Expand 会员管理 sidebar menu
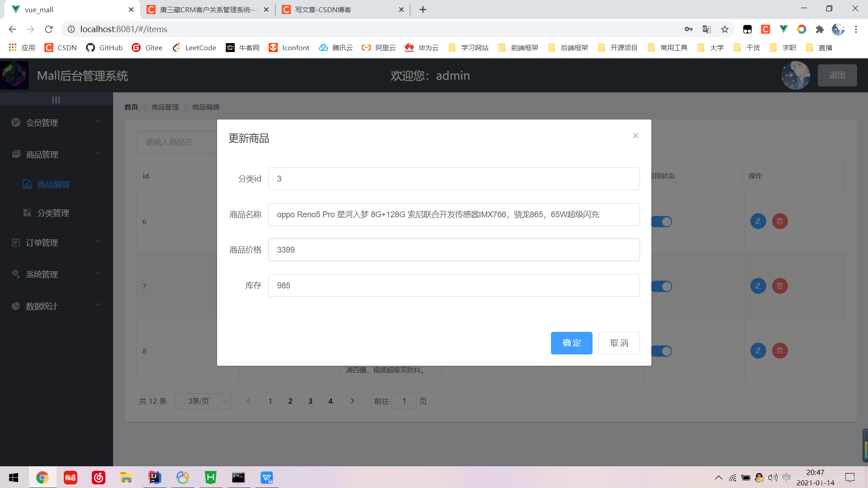This screenshot has height=488, width=868. pos(57,123)
